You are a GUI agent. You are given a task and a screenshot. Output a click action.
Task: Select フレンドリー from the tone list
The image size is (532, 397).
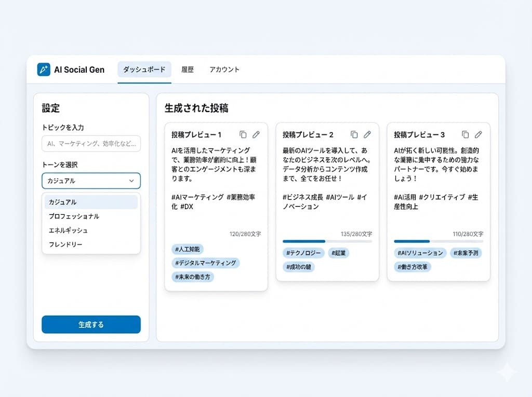(x=65, y=244)
